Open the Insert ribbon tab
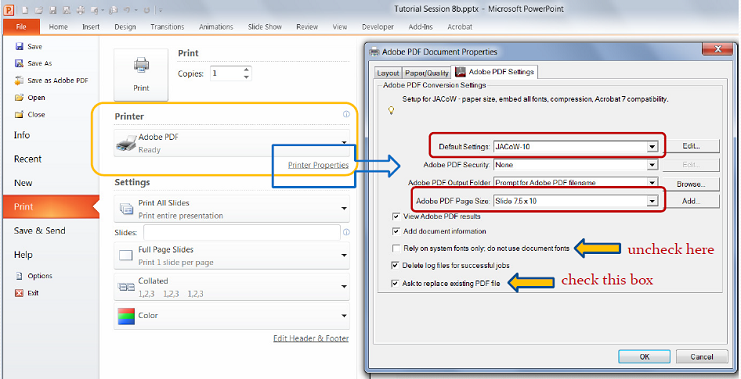Screen dimensions: 741x379 (x=91, y=27)
